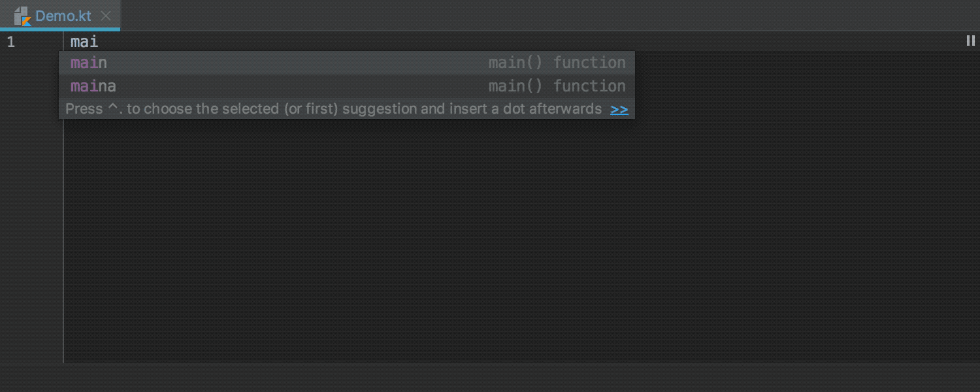Click the pause analysis indicator at editor top right
This screenshot has height=392, width=980.
coord(971,41)
